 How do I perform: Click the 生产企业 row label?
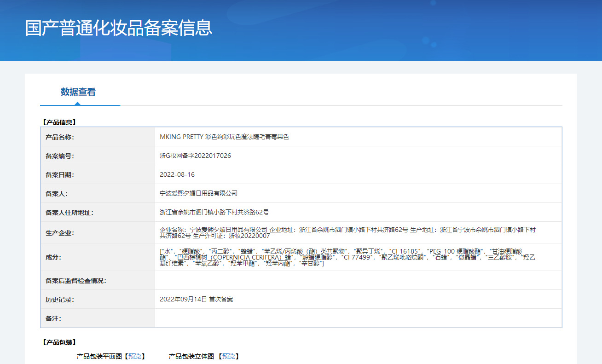tap(60, 232)
